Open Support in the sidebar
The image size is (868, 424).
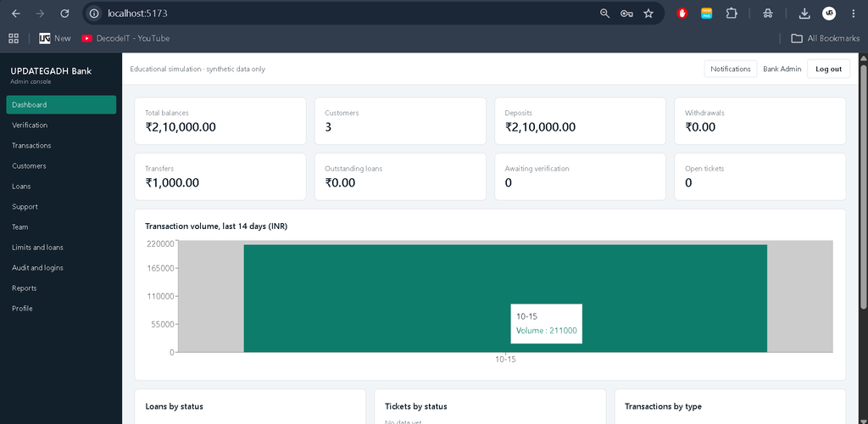point(61,206)
